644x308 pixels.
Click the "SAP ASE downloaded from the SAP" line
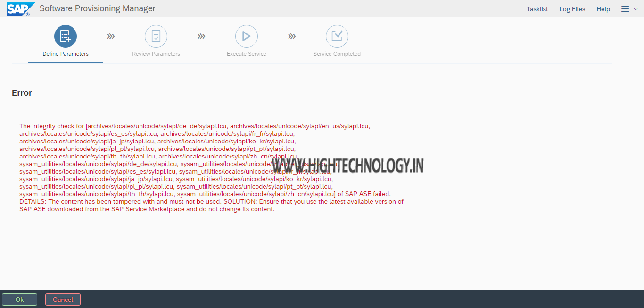pos(147,209)
